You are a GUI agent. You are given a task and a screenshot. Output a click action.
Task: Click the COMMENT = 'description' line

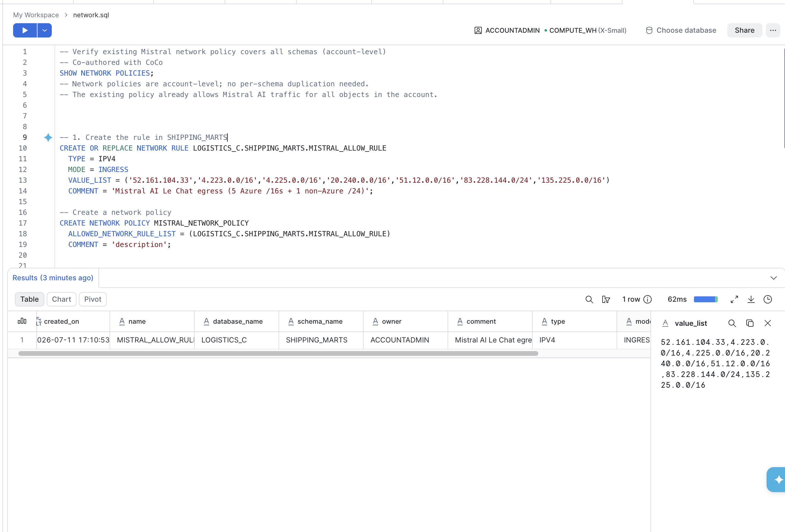120,245
